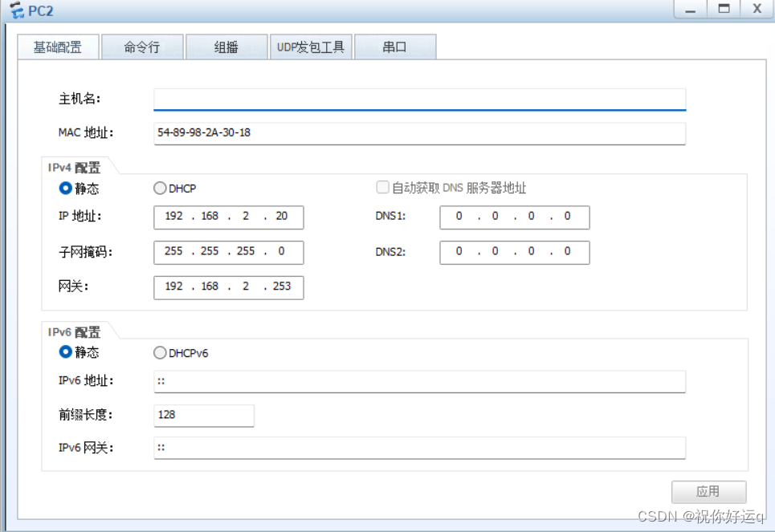The image size is (775, 532).
Task: Click the IPv6 地址 input field
Action: pos(418,381)
